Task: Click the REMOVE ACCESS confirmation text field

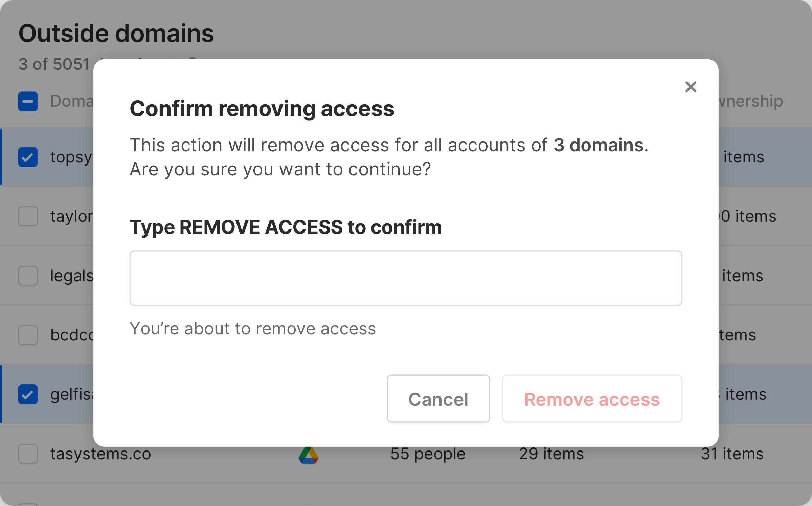Action: tap(405, 278)
